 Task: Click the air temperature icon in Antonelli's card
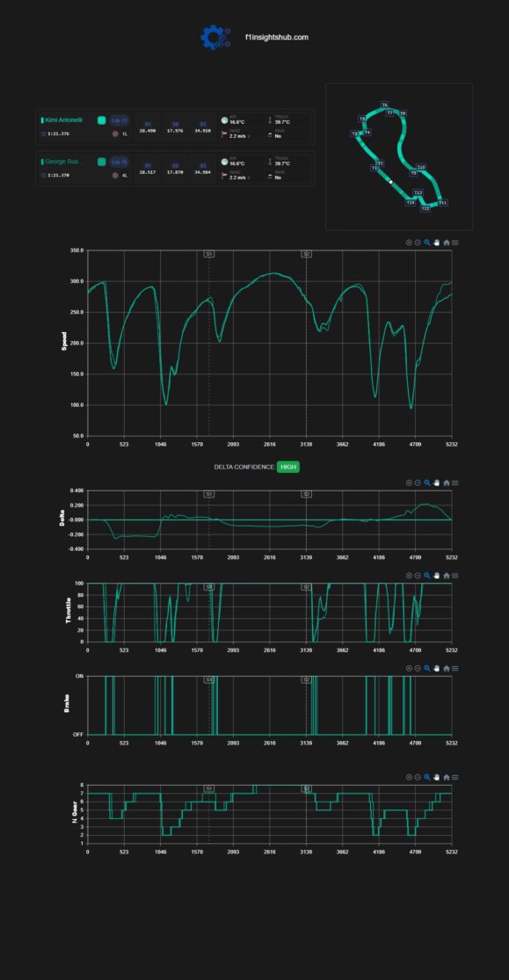coord(224,120)
